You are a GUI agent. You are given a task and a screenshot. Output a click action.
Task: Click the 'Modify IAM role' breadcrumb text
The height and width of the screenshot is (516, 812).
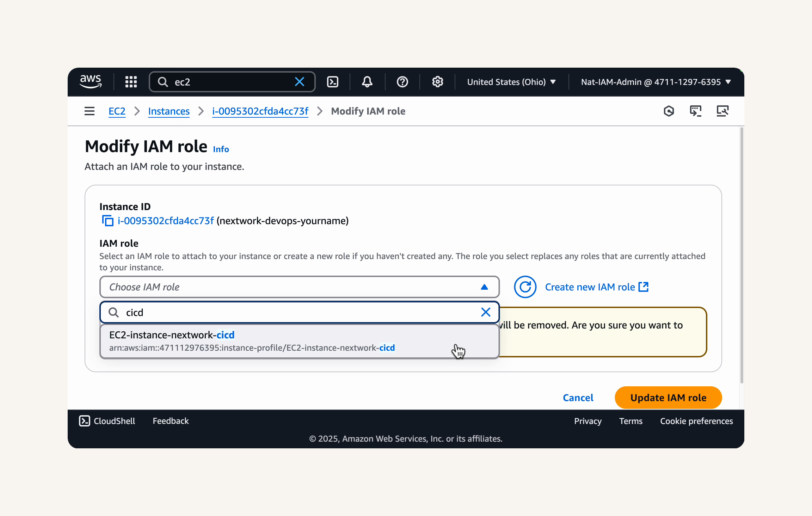tap(368, 111)
